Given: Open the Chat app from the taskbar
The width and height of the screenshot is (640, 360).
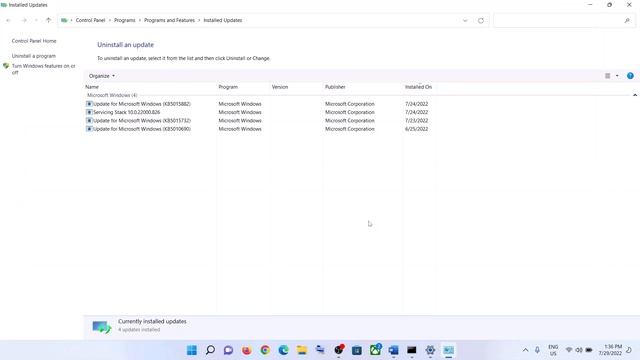Looking at the screenshot, I should [x=228, y=350].
